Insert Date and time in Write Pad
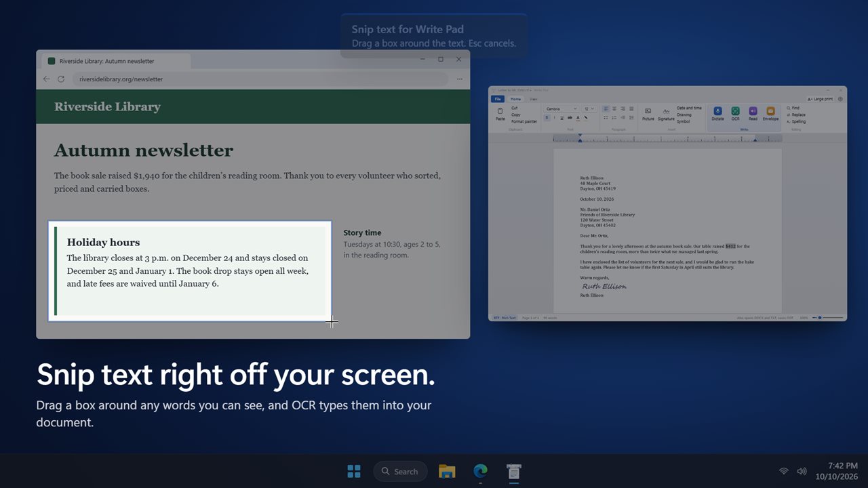 point(689,108)
